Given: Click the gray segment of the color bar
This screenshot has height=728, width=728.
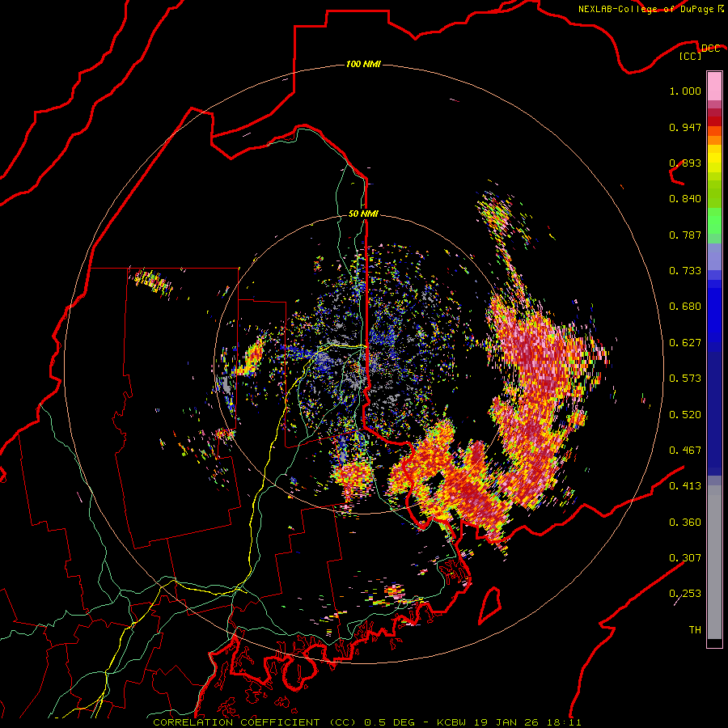Looking at the screenshot, I should coord(714,562).
